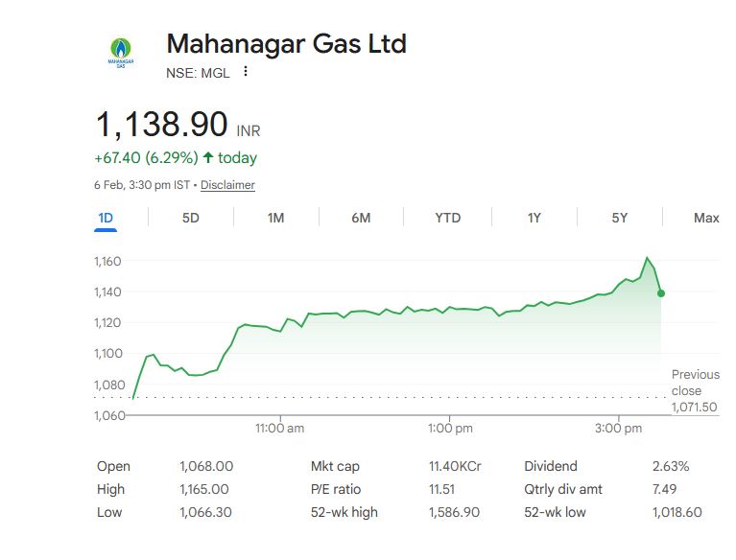Click the Mahanagar Gas Ltd title

click(286, 44)
